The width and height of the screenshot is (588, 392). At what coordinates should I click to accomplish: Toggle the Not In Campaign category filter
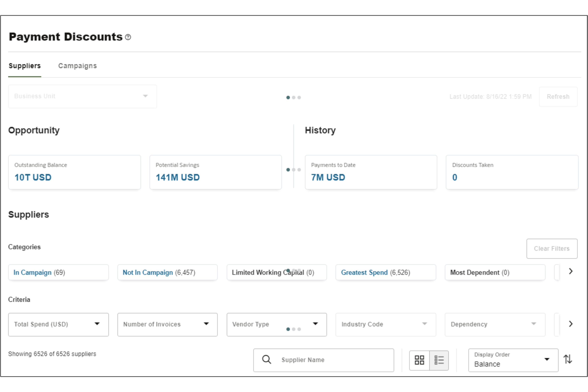pos(167,272)
